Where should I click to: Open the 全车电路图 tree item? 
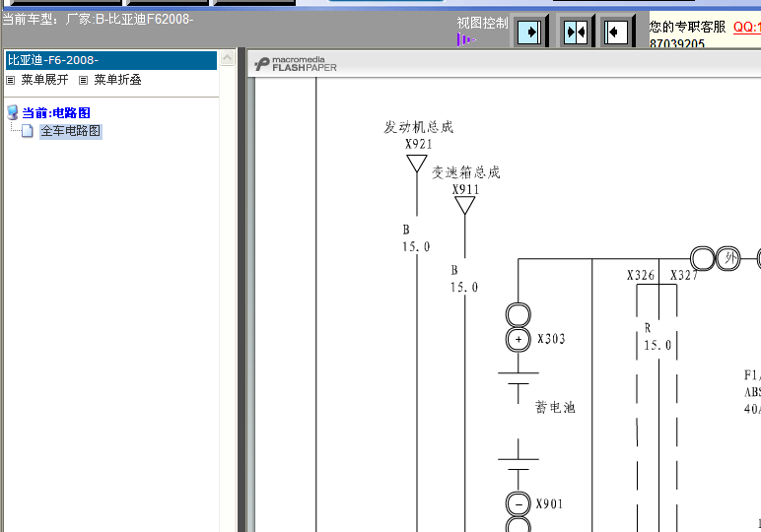pos(71,131)
